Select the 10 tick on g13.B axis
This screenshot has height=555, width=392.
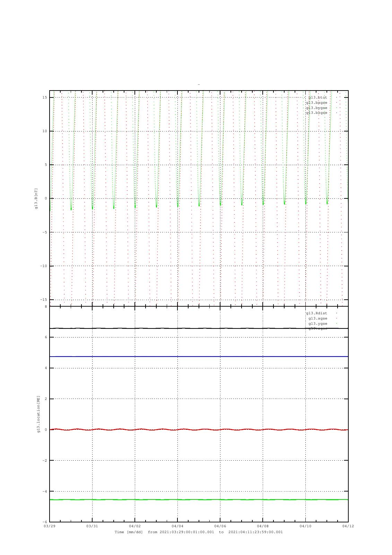click(x=45, y=131)
